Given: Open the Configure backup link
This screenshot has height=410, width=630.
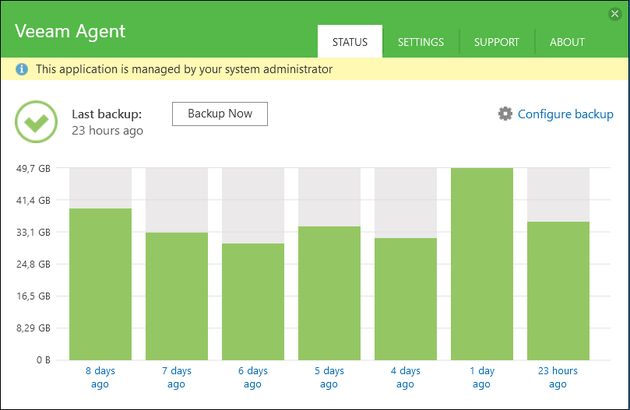Looking at the screenshot, I should (565, 114).
